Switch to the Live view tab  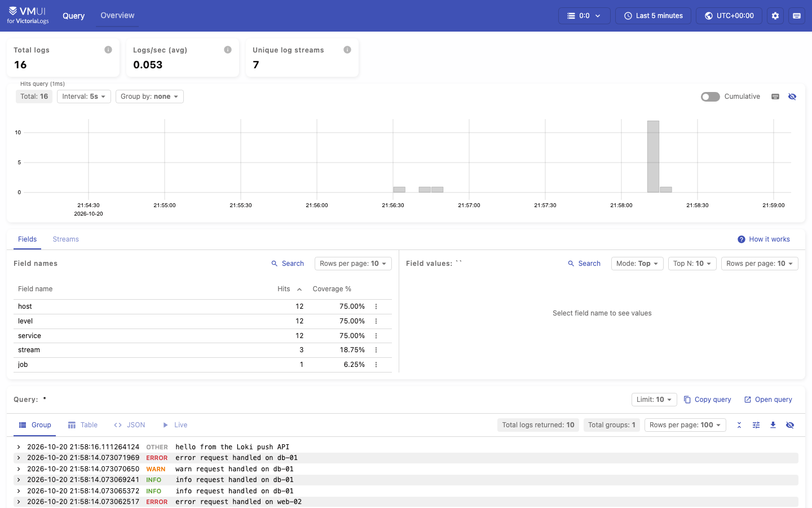175,425
